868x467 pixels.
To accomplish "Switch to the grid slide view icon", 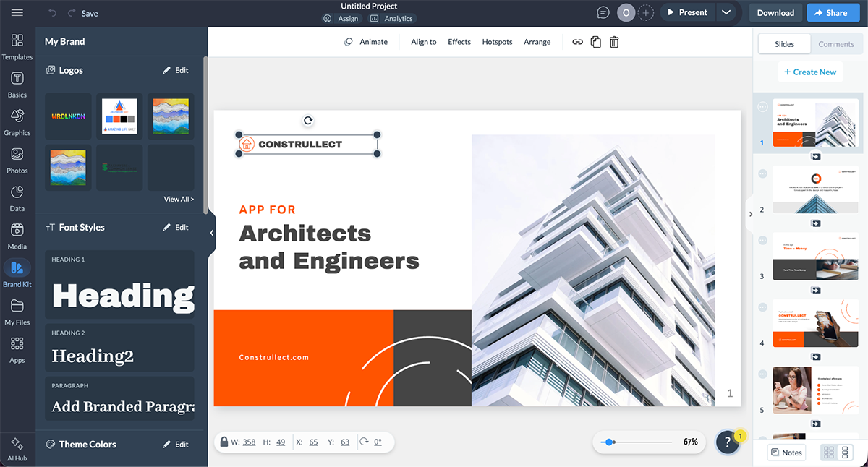I will (829, 453).
